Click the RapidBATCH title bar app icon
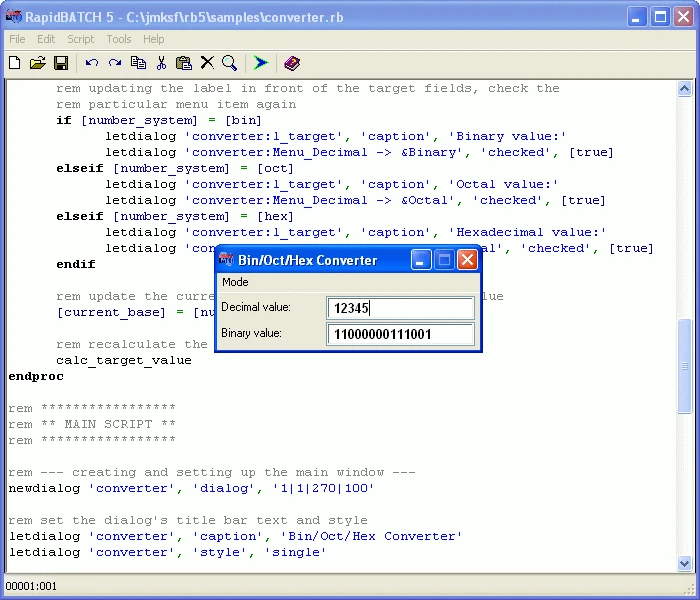Image resolution: width=700 pixels, height=600 pixels. tap(13, 17)
